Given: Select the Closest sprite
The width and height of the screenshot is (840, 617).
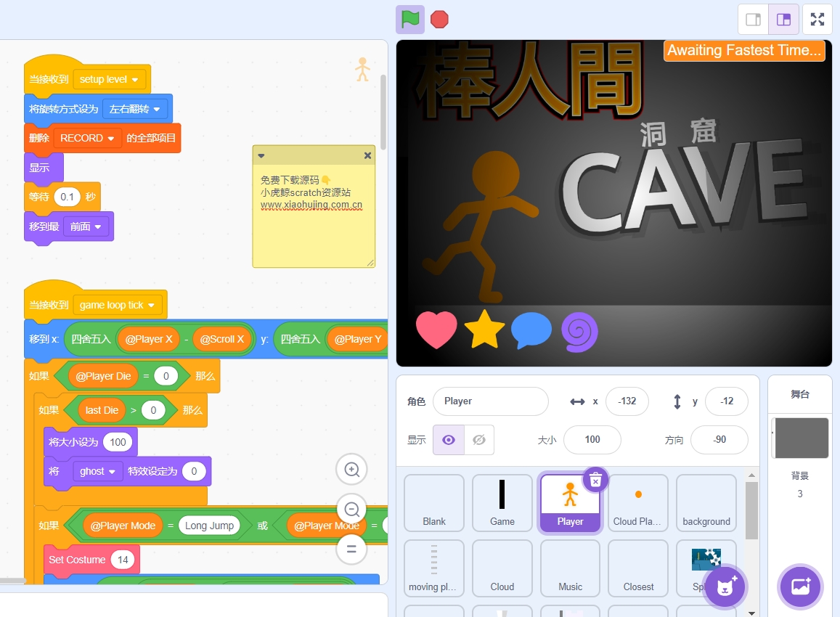Looking at the screenshot, I should pos(638,568).
